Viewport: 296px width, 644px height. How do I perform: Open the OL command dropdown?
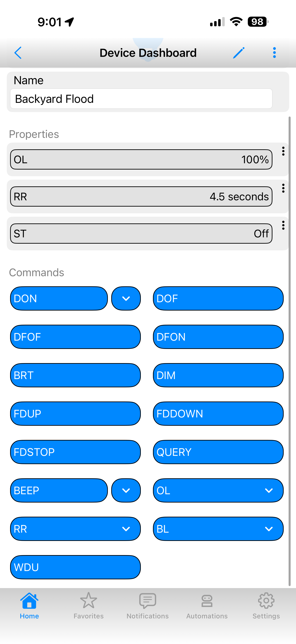218,490
